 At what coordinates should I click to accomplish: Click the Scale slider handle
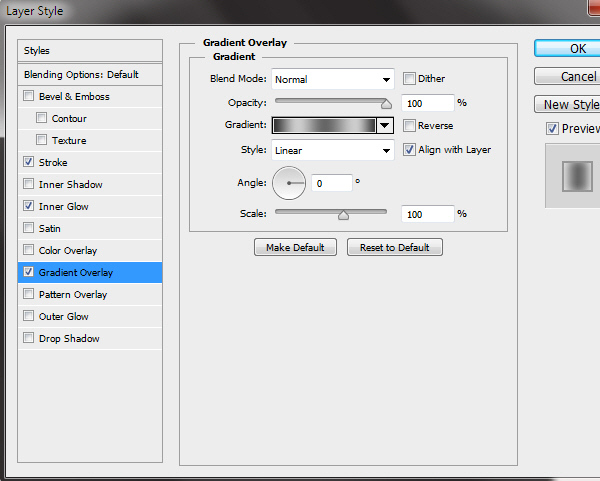[x=343, y=214]
